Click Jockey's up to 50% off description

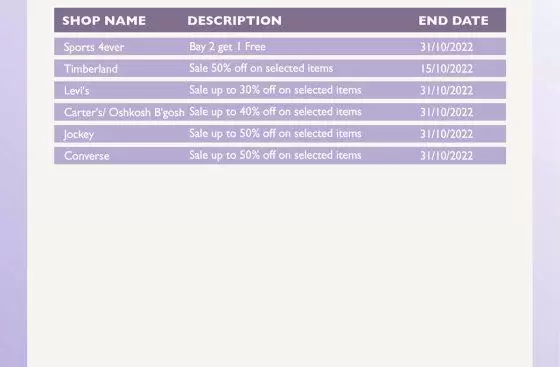point(275,134)
